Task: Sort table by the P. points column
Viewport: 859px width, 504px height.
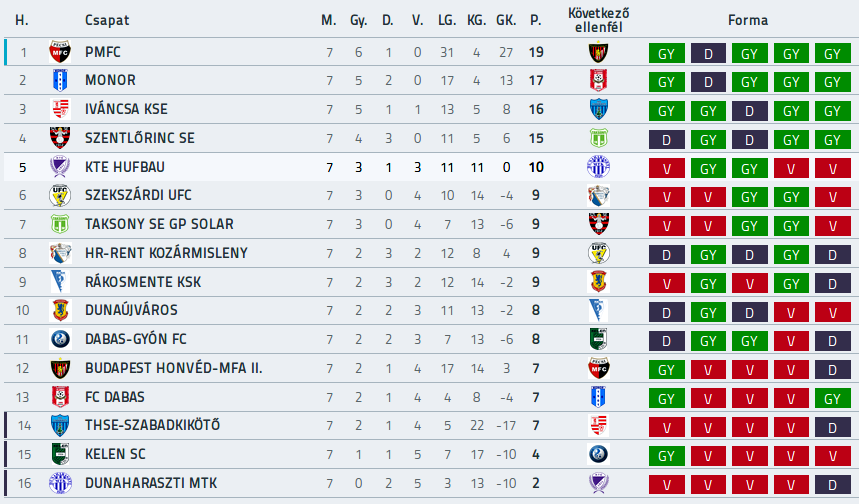Action: pos(536,20)
